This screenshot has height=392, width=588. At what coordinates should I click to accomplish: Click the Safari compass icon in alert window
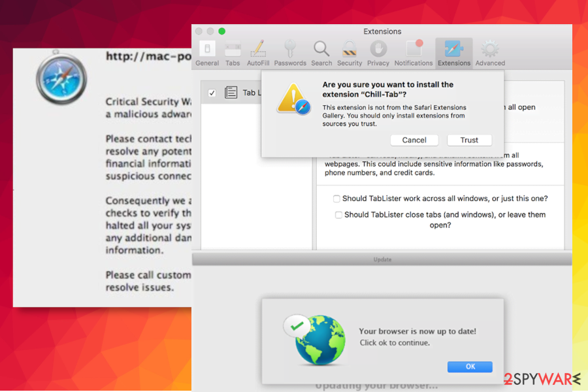click(61, 77)
